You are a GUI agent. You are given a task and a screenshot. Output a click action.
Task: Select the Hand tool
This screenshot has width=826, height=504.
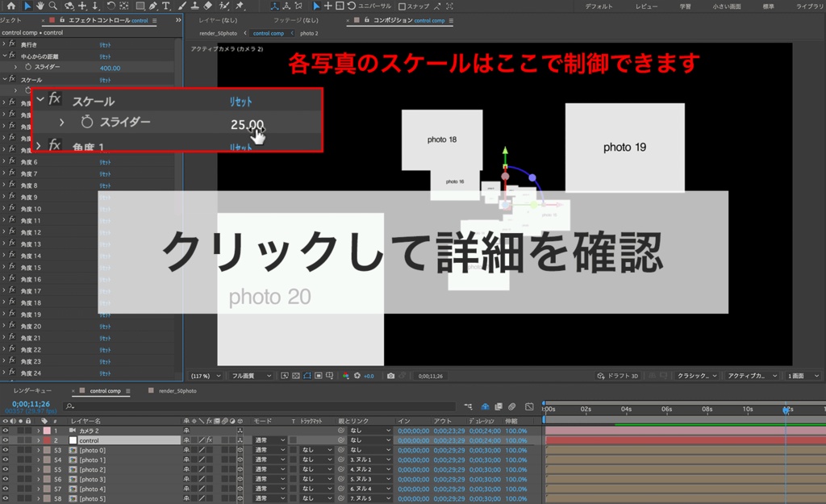(40, 6)
